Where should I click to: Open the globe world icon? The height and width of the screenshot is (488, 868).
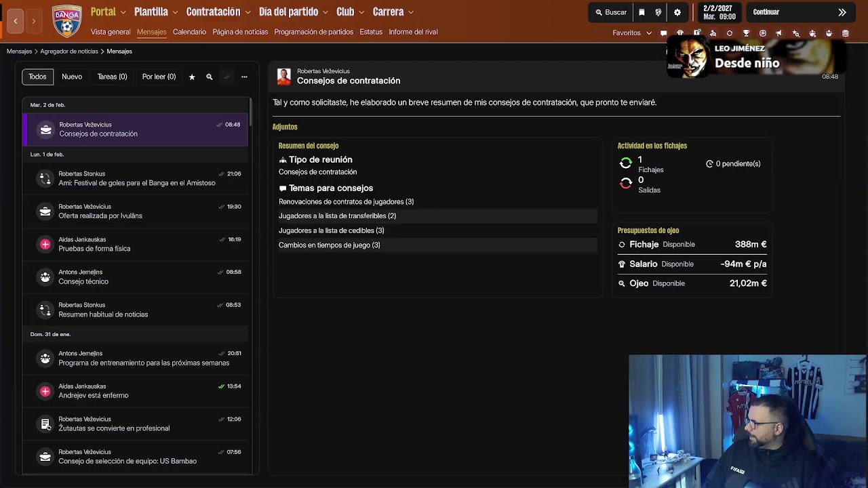(x=658, y=12)
